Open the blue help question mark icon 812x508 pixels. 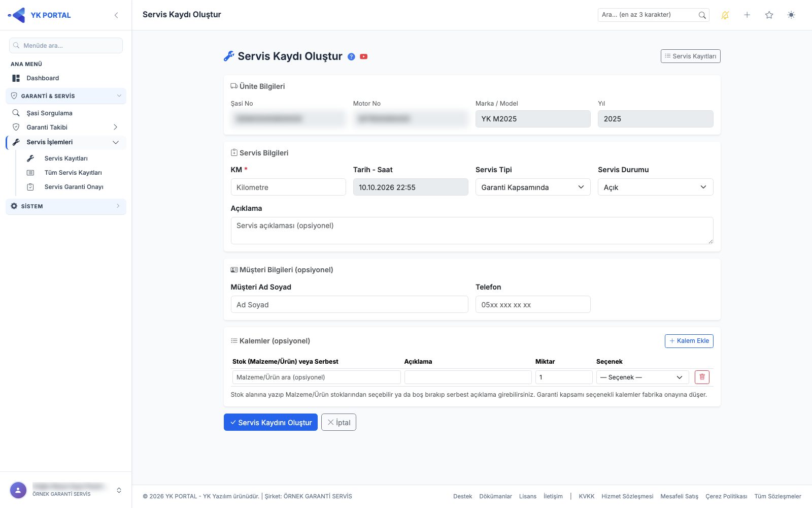click(351, 57)
